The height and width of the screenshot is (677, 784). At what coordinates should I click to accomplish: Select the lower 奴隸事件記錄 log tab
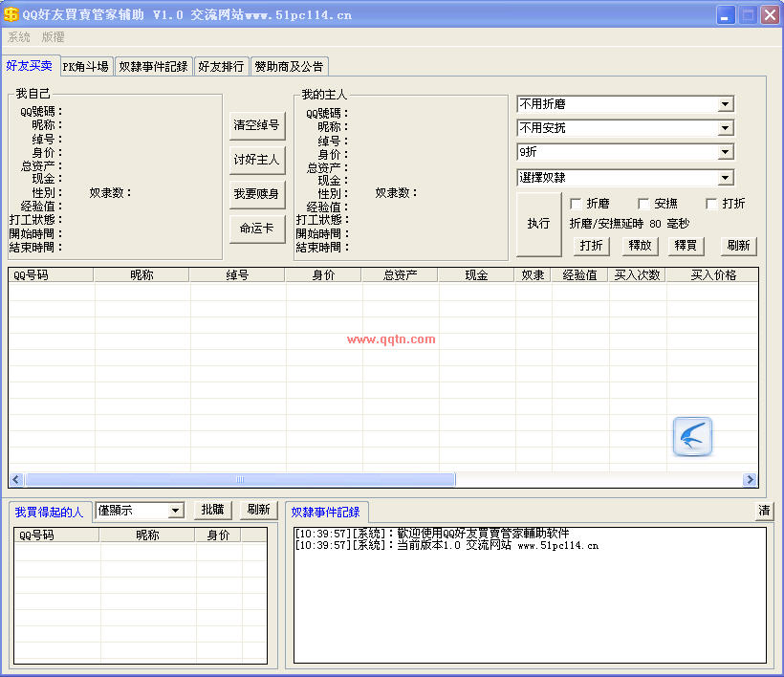coord(326,512)
